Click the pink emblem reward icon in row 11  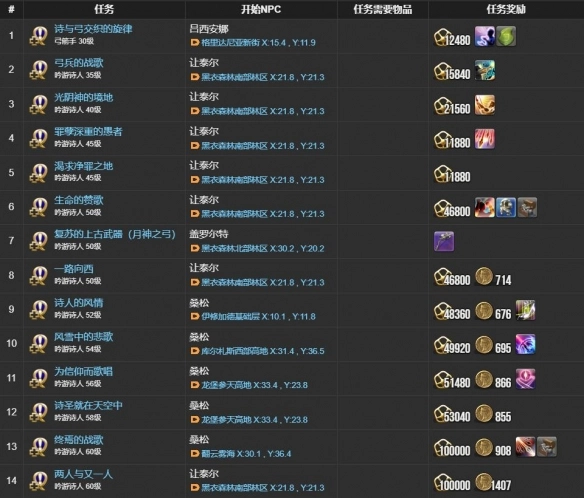click(525, 379)
